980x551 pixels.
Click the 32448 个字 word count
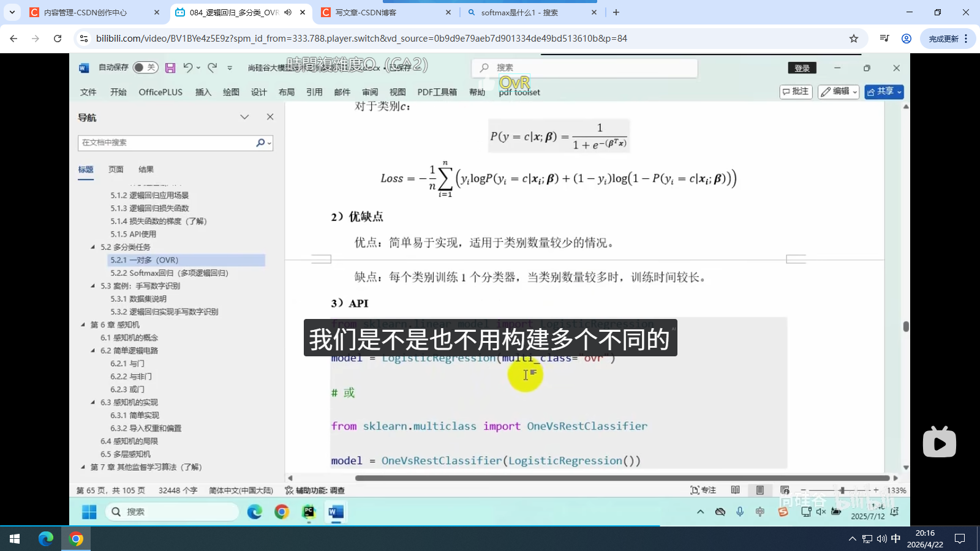point(178,490)
